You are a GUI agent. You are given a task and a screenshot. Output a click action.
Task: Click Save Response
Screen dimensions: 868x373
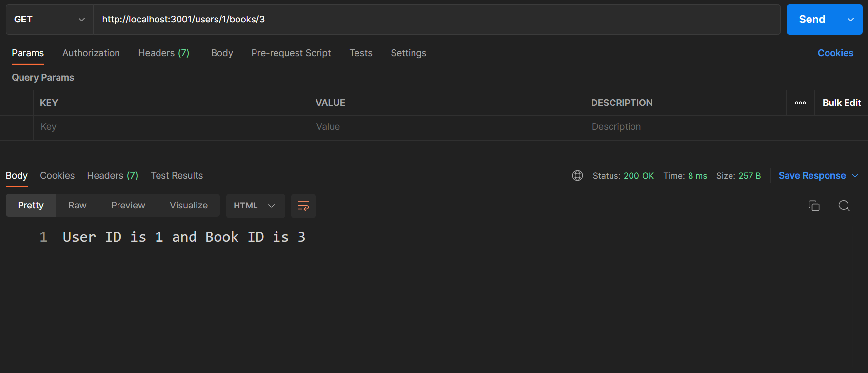[812, 176]
